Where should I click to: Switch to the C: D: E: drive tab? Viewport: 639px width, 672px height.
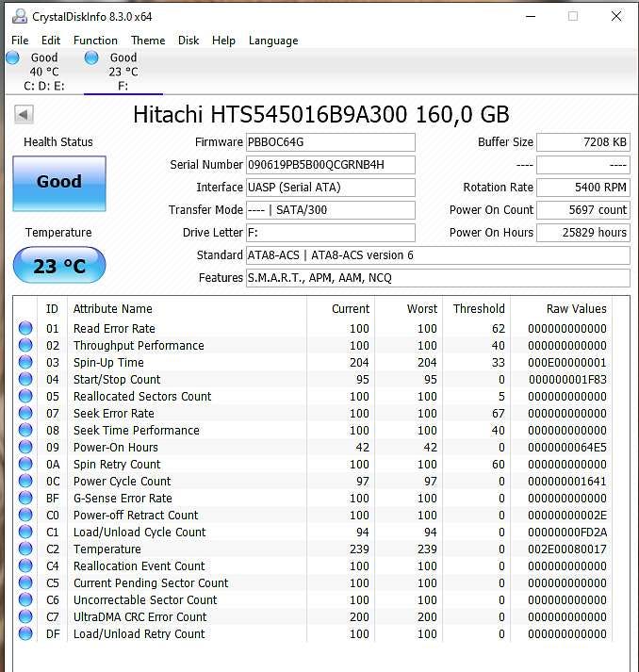42,73
